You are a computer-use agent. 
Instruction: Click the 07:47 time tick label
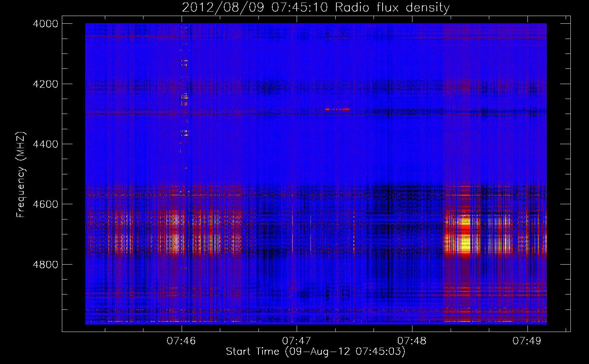click(x=297, y=341)
